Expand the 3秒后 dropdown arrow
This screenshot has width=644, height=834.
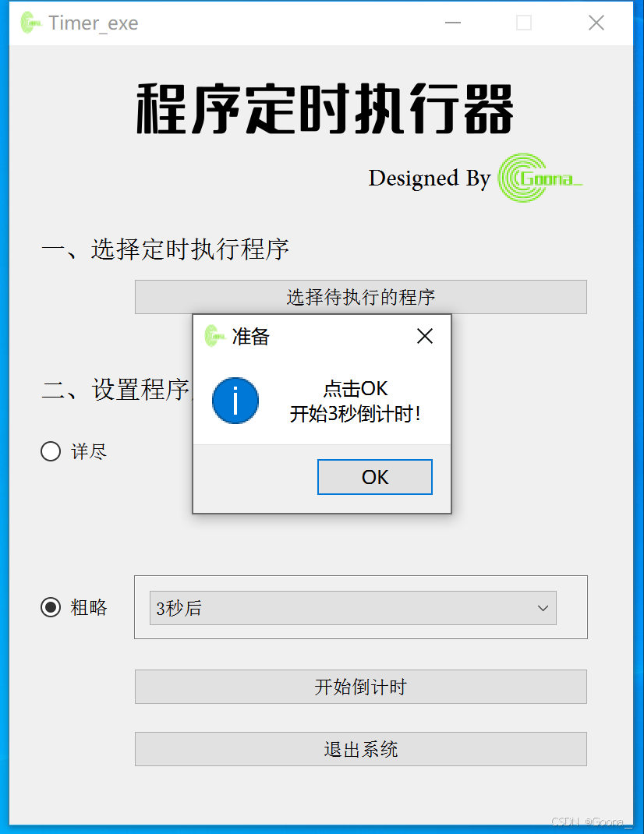coord(543,608)
